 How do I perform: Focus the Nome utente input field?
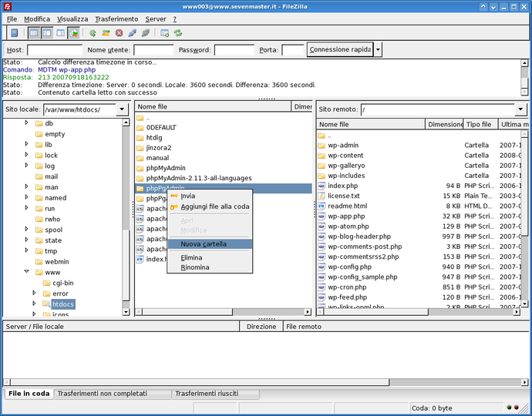pyautogui.click(x=153, y=50)
